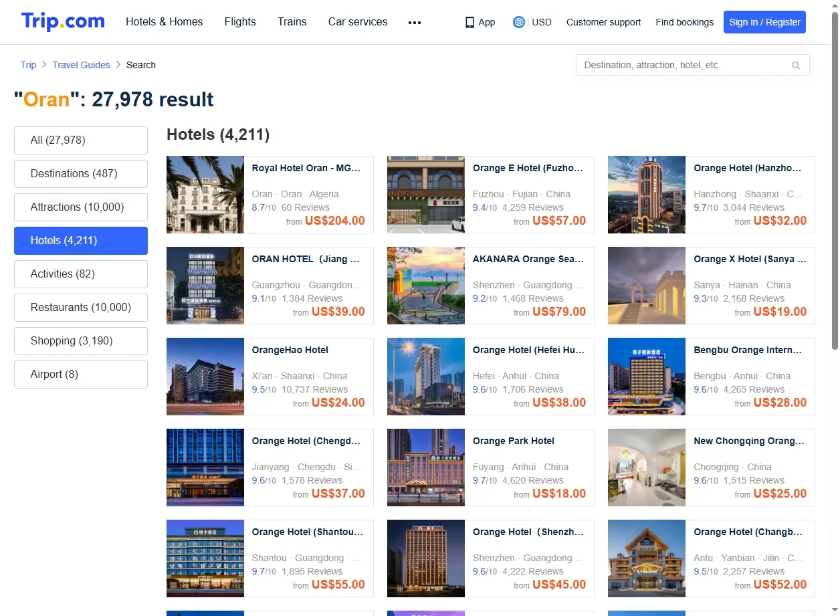This screenshot has width=840, height=616.
Task: Select the Destinations (487) filter
Action: tap(81, 174)
